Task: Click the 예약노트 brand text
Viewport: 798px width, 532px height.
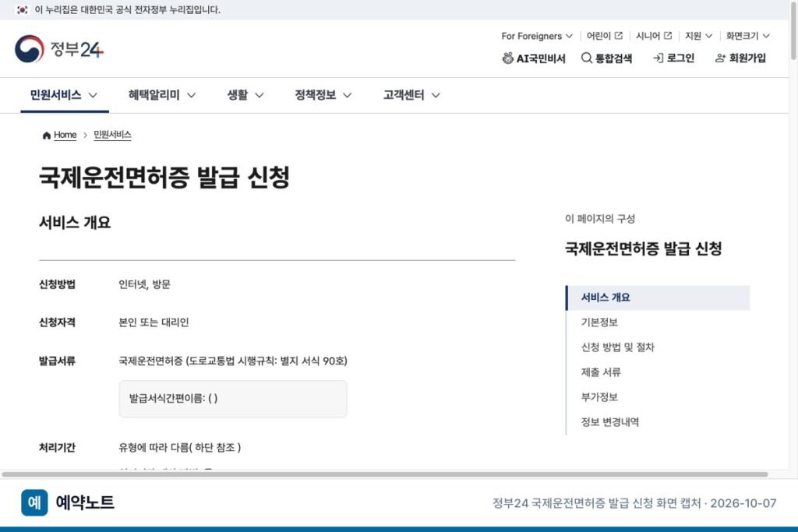Action: (85, 502)
